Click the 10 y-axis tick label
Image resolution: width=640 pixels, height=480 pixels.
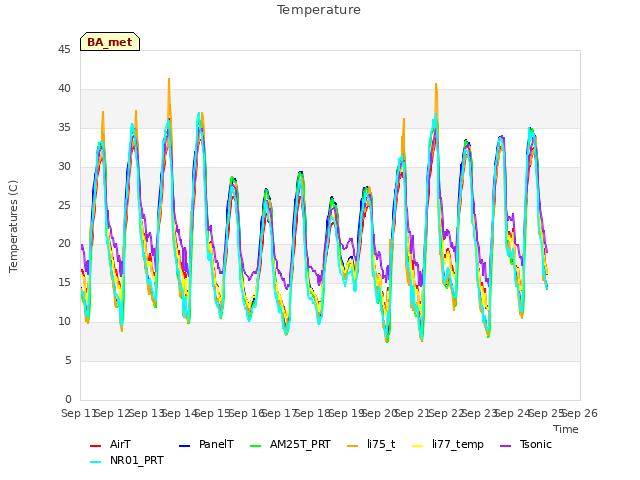[x=64, y=322]
